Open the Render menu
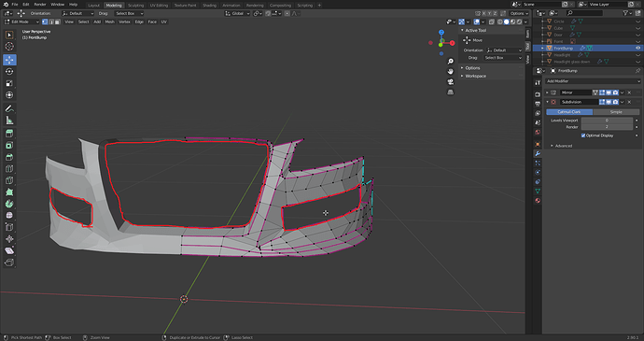 coord(40,4)
